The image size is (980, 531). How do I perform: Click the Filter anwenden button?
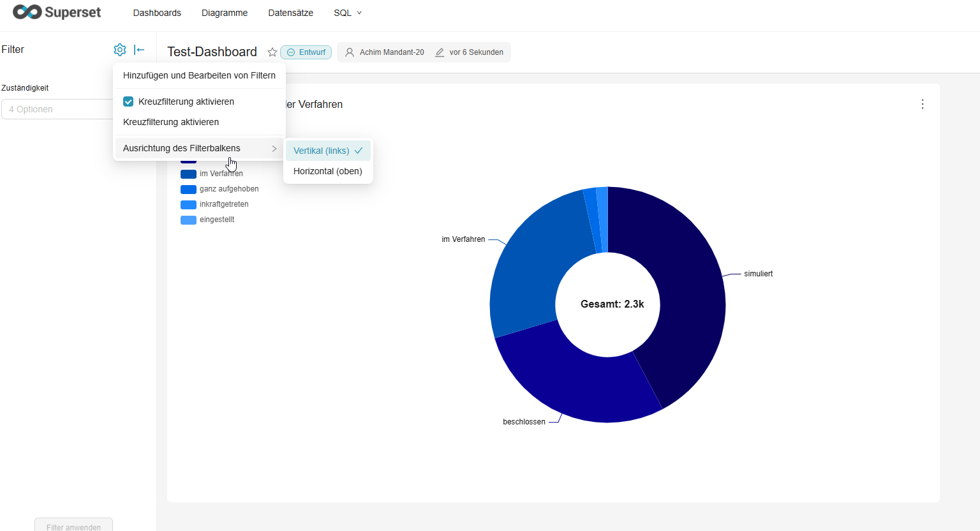pyautogui.click(x=73, y=526)
